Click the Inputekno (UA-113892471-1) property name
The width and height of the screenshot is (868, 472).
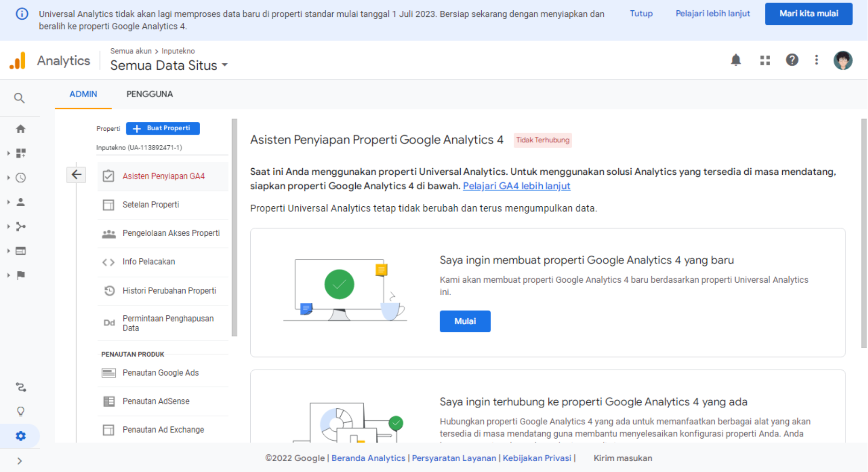tap(139, 148)
